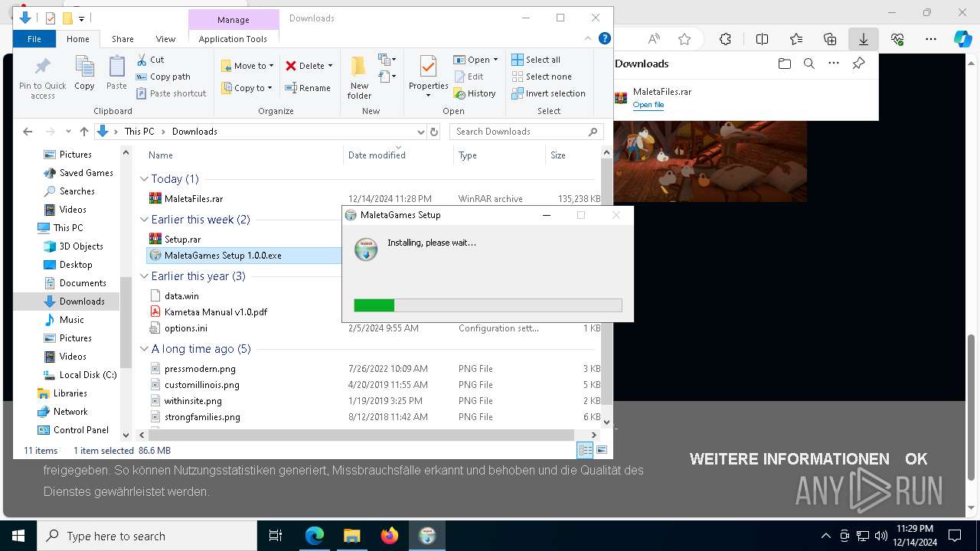Click the Explorer Help question mark icon
980x551 pixels.
pos(604,38)
